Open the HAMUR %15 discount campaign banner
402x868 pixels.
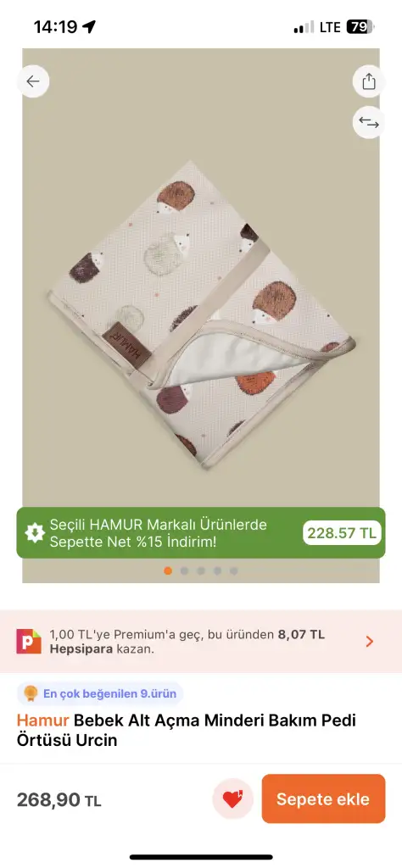point(201,532)
